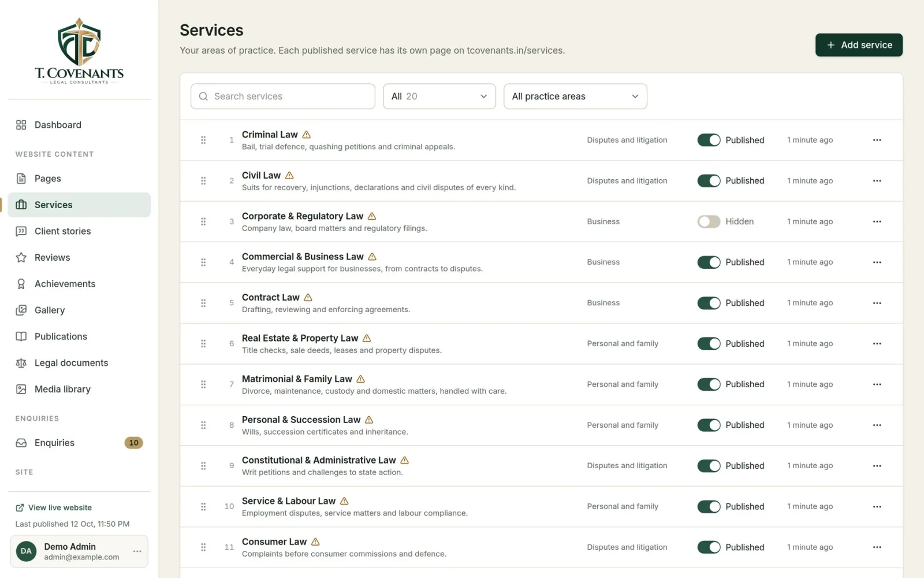This screenshot has height=578, width=924.
Task: Enable the hidden Corporate & Regulatory Law toggle
Action: click(x=709, y=221)
